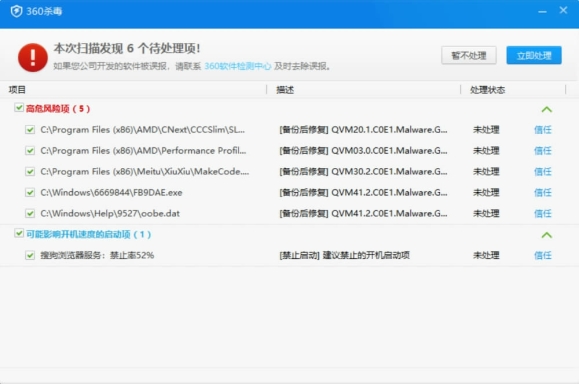The width and height of the screenshot is (579, 384).
Task: Click the red exclamation warning icon
Action: 33,57
